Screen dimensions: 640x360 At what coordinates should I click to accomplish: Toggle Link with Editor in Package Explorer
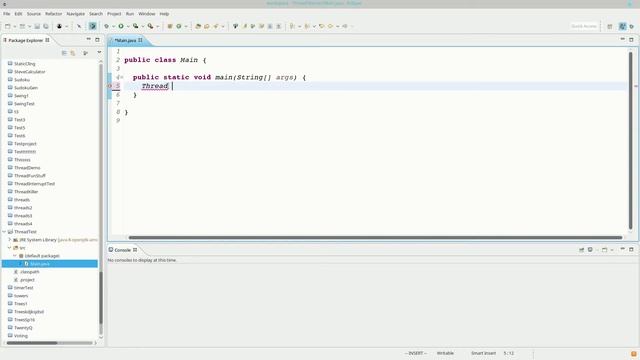73,53
